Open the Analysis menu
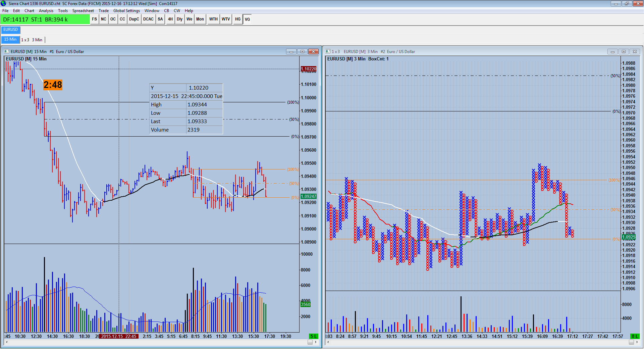The width and height of the screenshot is (644, 349). point(46,11)
